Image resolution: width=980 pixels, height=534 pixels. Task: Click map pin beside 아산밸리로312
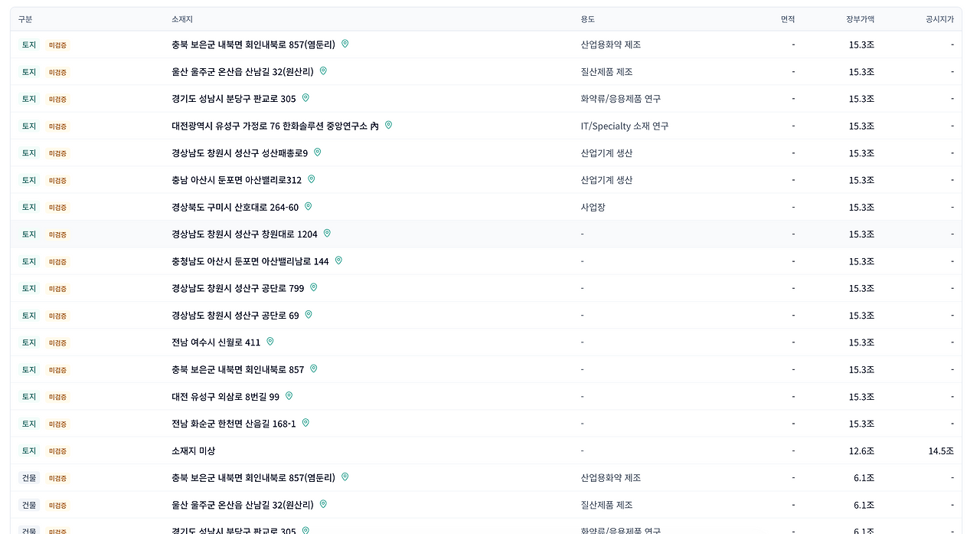(311, 179)
